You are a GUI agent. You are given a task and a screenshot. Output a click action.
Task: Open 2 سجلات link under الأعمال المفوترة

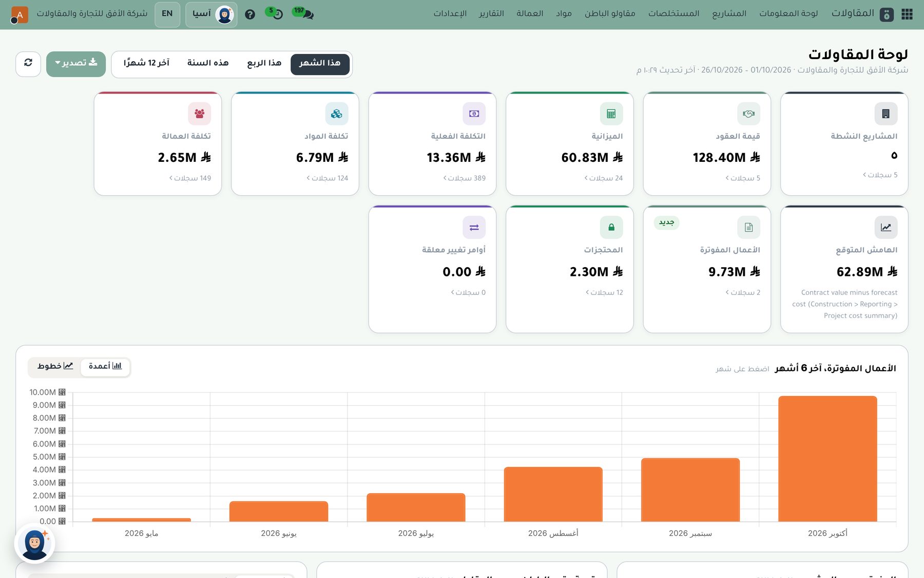click(743, 292)
